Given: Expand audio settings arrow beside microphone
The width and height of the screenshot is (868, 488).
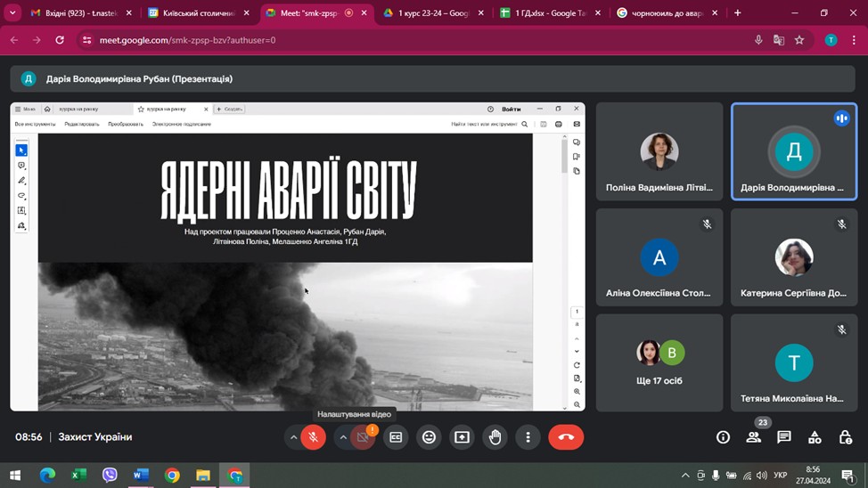Looking at the screenshot, I should click(x=293, y=437).
